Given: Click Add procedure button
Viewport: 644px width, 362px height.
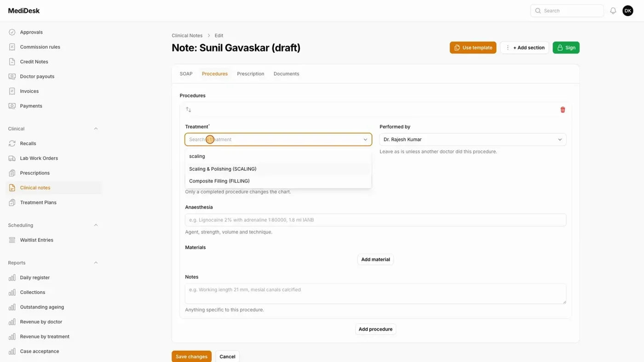Looking at the screenshot, I should point(375,329).
